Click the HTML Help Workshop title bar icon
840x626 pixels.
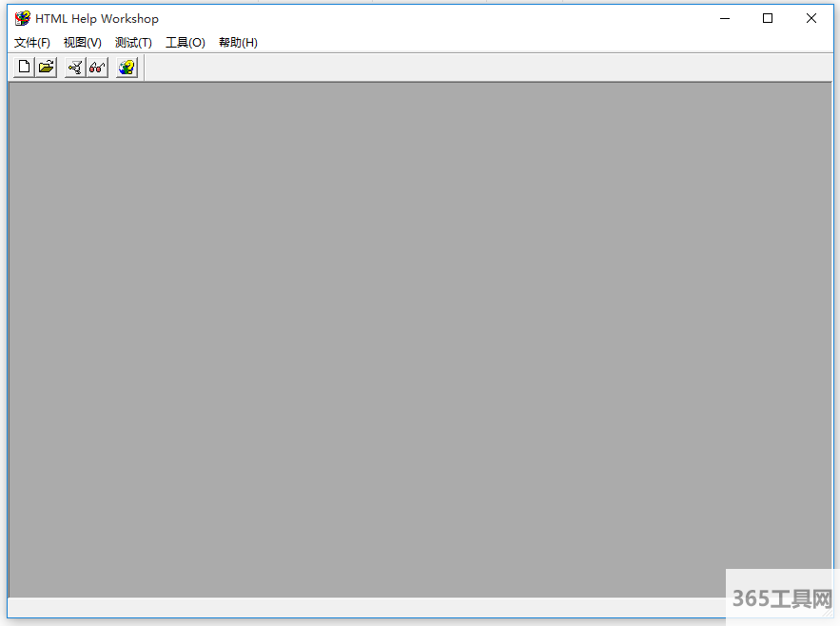tap(23, 18)
